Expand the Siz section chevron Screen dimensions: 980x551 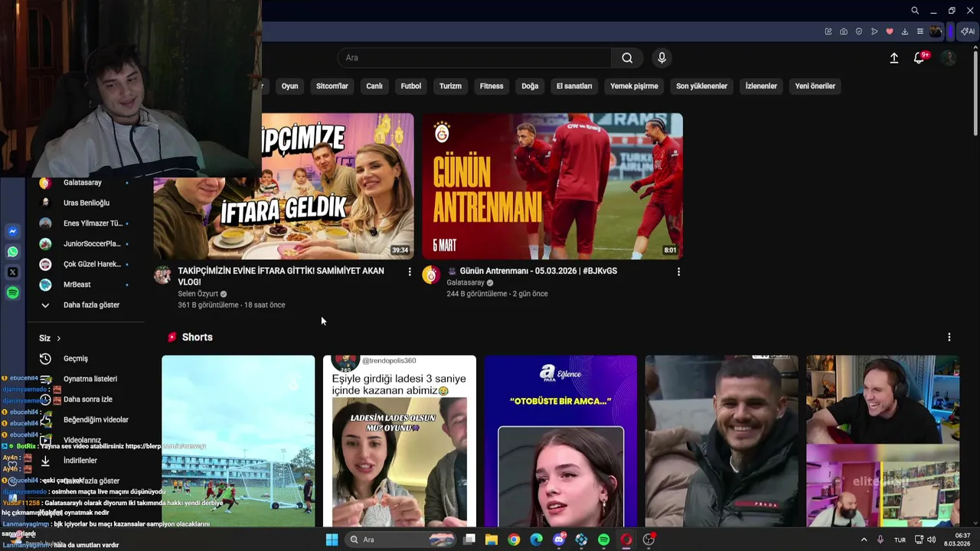[x=58, y=338]
